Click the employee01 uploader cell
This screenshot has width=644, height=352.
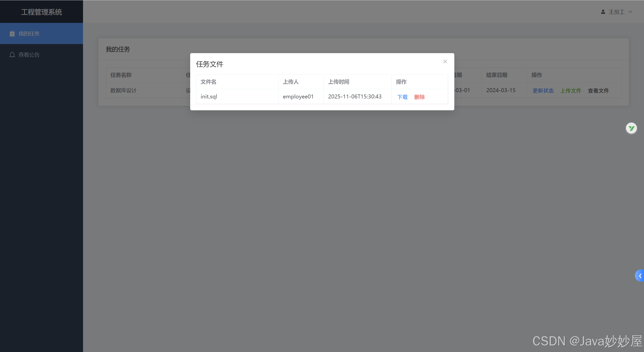coord(301,96)
